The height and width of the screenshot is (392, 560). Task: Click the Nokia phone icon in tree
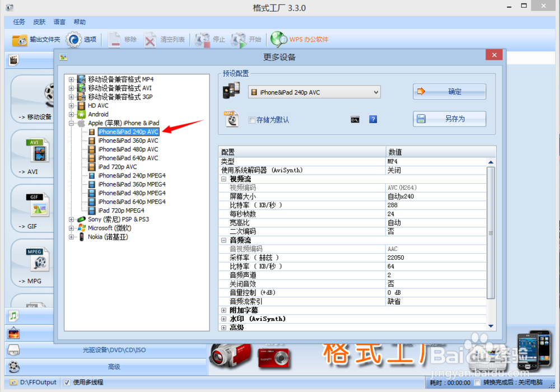coord(81,237)
